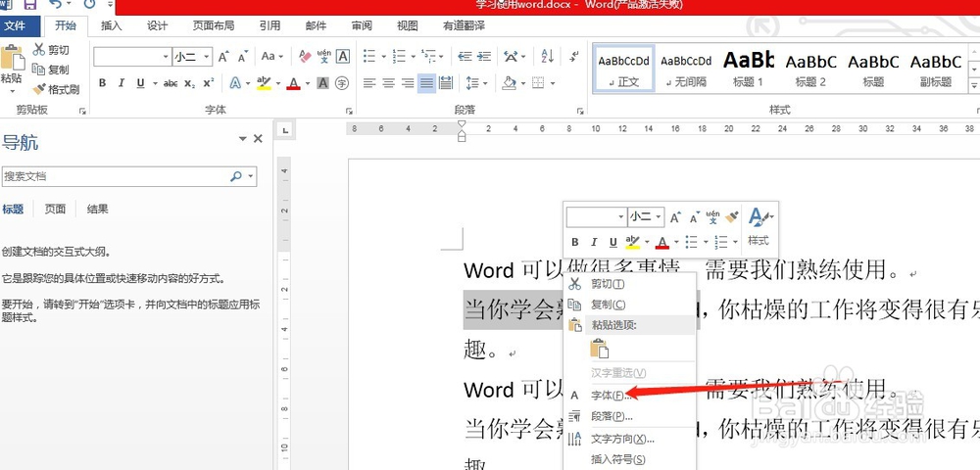Switch navigation pane to 页面 view

click(x=55, y=210)
